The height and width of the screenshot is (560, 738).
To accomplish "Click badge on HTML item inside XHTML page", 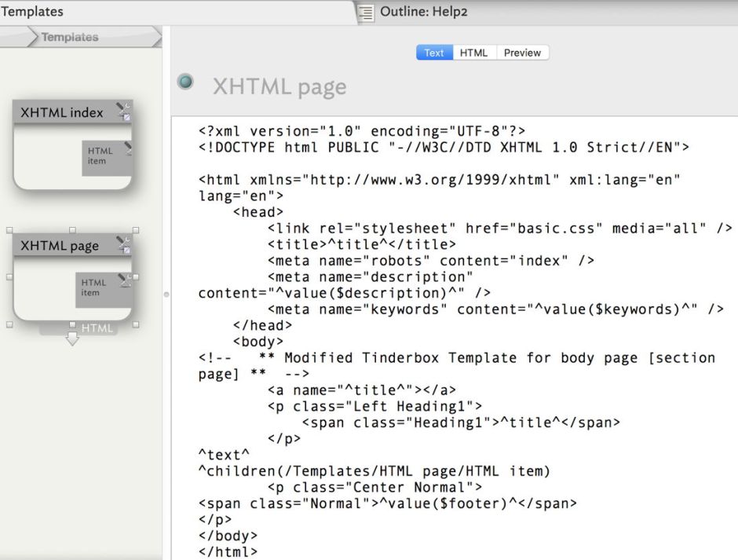I will click(x=124, y=280).
